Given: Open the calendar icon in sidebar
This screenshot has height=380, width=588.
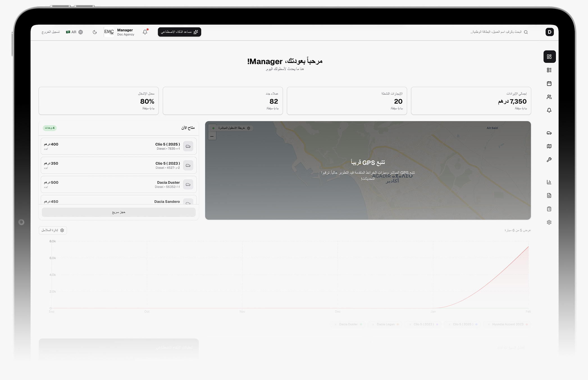Looking at the screenshot, I should pyautogui.click(x=549, y=84).
